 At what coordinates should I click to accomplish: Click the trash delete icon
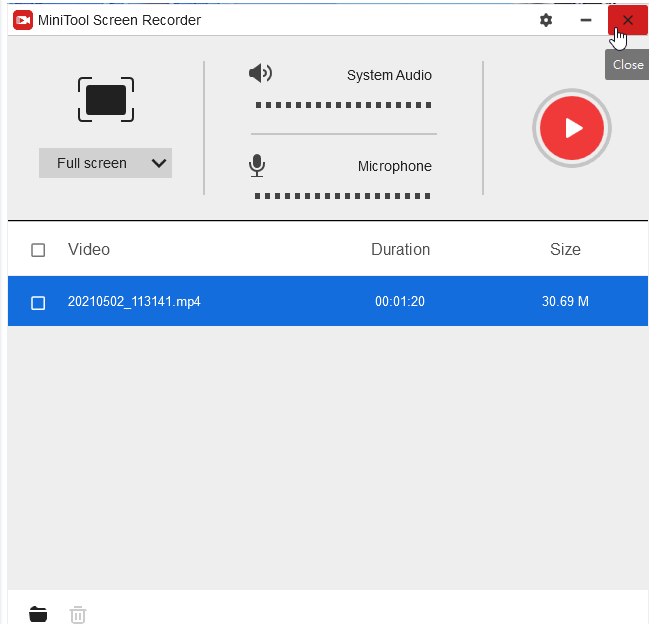pos(78,614)
